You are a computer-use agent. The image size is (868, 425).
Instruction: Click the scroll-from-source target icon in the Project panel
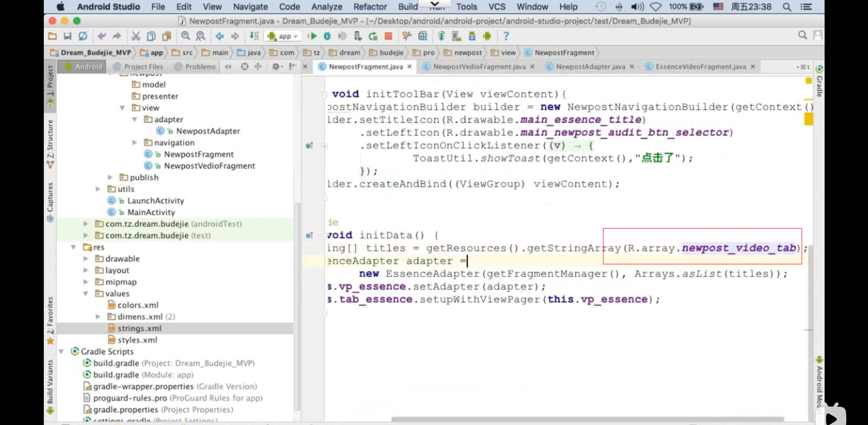pos(244,67)
